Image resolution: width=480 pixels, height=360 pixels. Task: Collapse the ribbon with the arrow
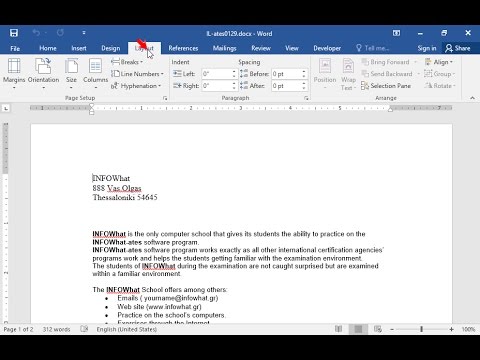(x=472, y=98)
